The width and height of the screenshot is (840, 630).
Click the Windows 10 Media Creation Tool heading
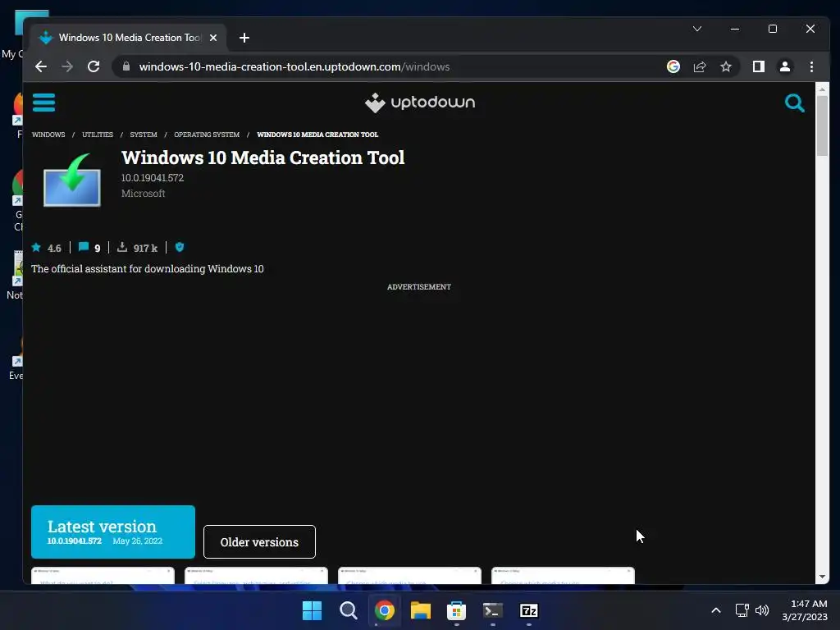(x=262, y=157)
